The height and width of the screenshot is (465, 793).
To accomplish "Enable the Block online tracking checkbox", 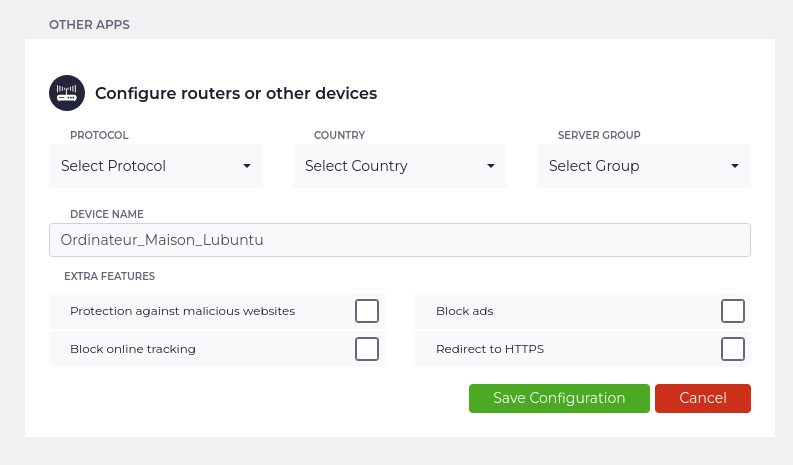I will 367,349.
